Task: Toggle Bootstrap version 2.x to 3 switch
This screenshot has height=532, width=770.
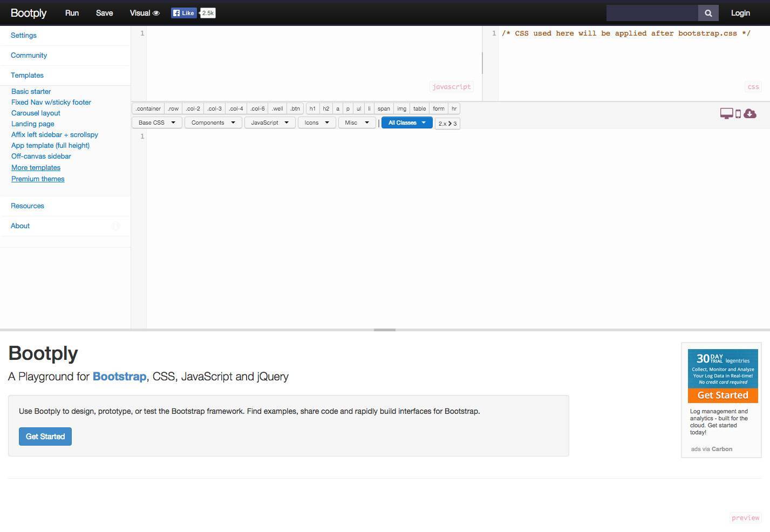Action: (447, 124)
